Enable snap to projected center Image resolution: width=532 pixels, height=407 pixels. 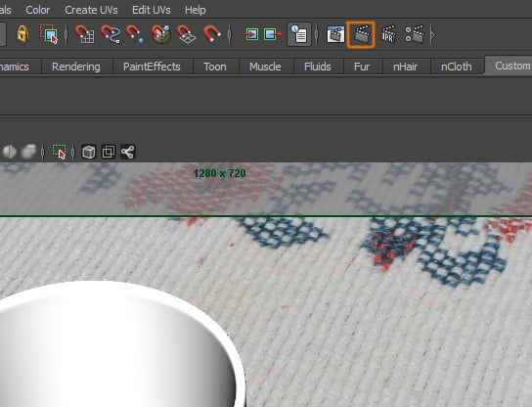161,34
